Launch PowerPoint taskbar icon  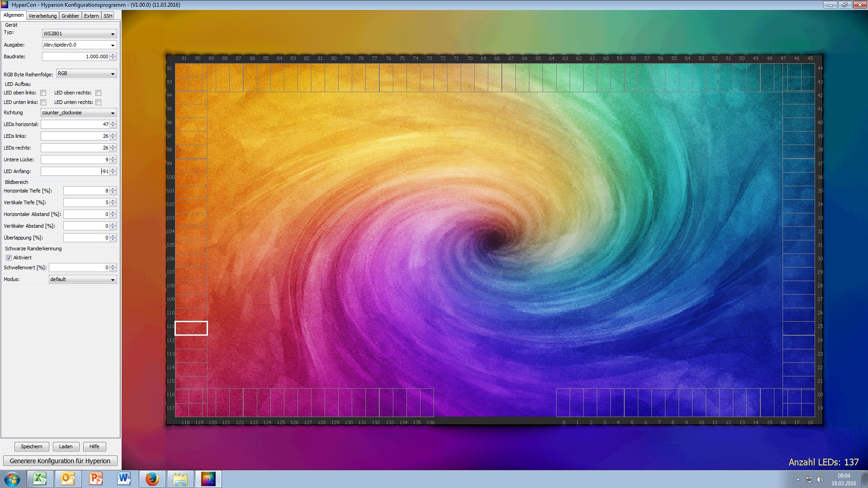pyautogui.click(x=96, y=479)
